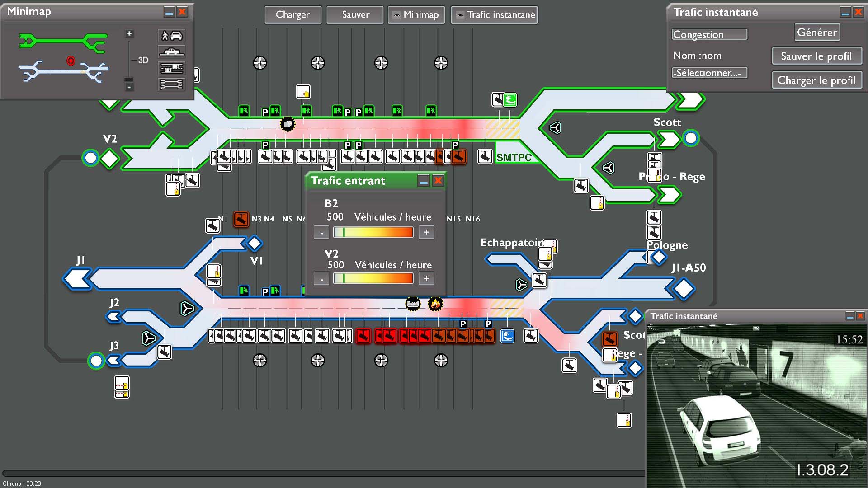Click the orange camera near lower Scott label
Screen dimensions: 868x488
(610, 338)
